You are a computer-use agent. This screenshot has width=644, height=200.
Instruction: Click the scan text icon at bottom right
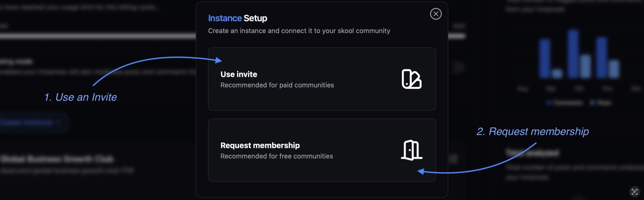635,192
